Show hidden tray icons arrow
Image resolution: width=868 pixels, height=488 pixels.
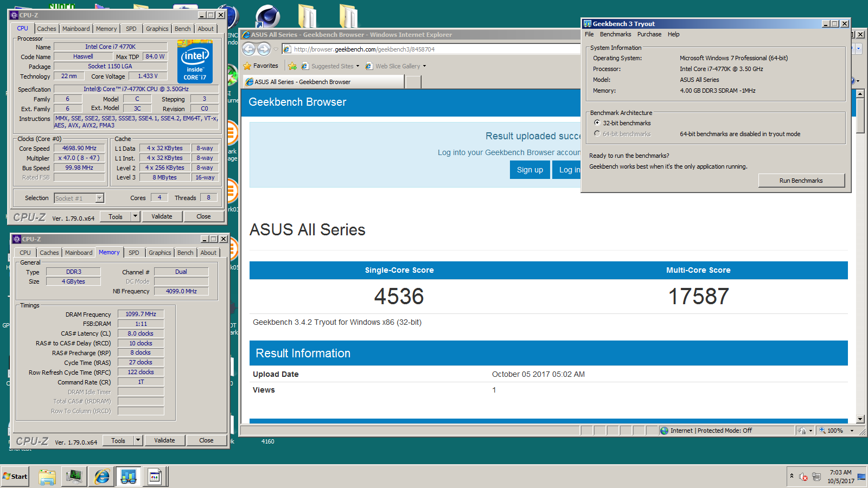click(x=792, y=476)
